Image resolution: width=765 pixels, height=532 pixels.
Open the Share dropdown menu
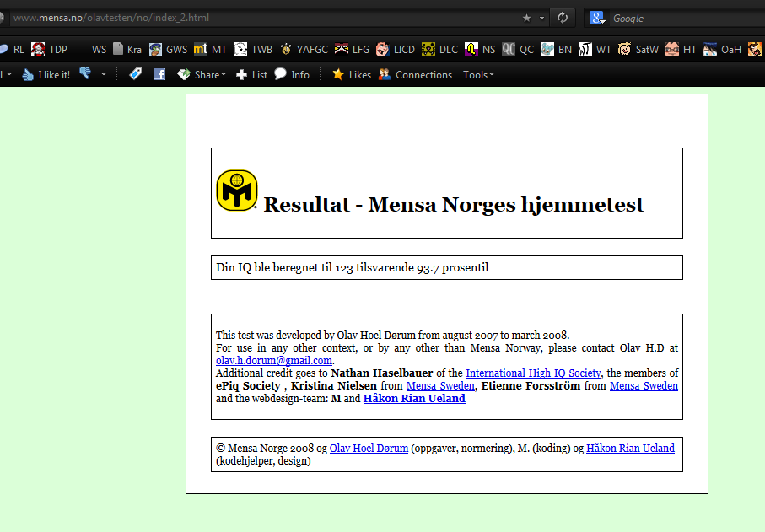pos(202,74)
